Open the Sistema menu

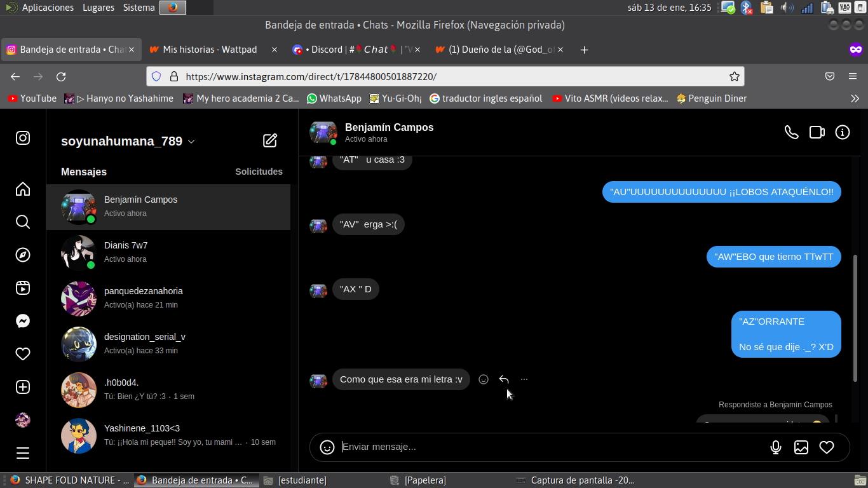click(139, 8)
